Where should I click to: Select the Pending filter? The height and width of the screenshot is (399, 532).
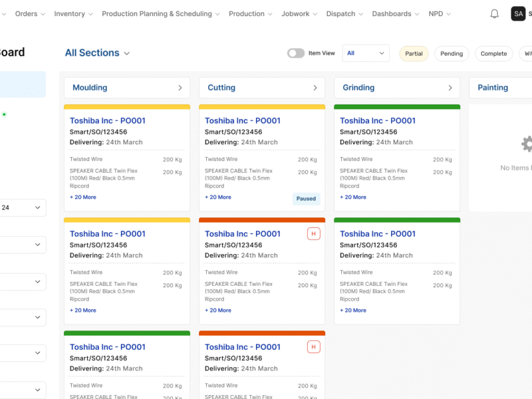(x=452, y=53)
